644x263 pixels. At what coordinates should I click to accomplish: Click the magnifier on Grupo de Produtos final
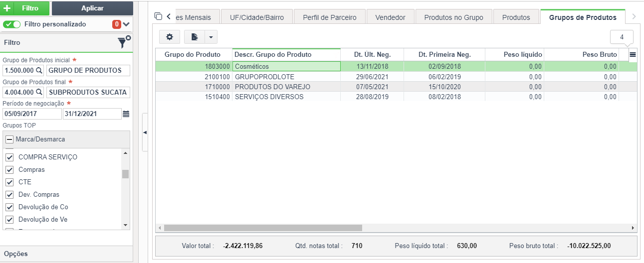pos(39,92)
